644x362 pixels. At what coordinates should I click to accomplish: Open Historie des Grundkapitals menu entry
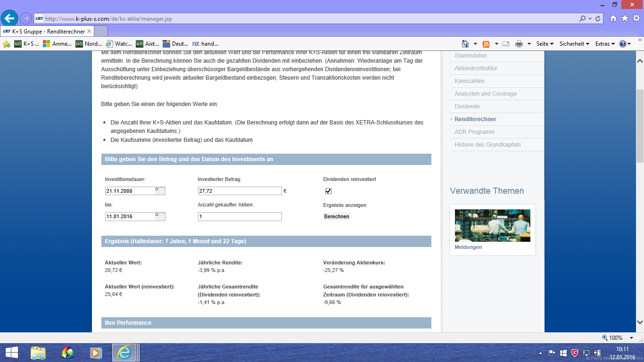pos(488,145)
